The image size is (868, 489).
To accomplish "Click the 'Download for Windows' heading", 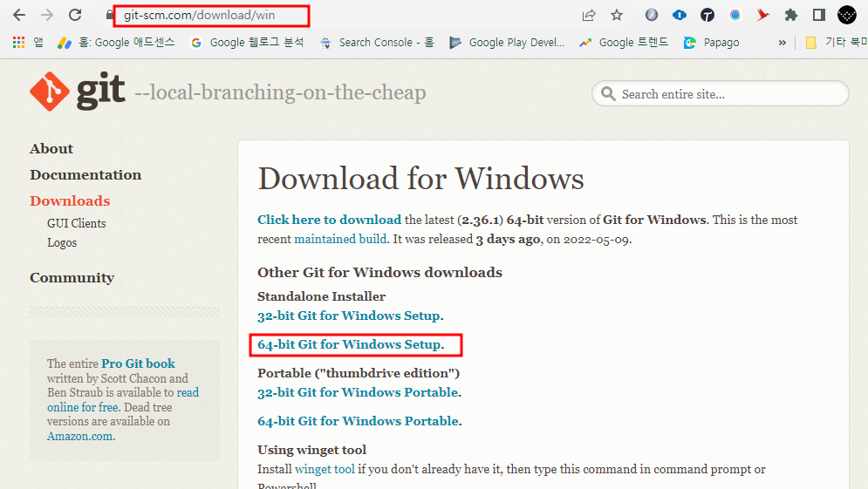I will point(420,179).
